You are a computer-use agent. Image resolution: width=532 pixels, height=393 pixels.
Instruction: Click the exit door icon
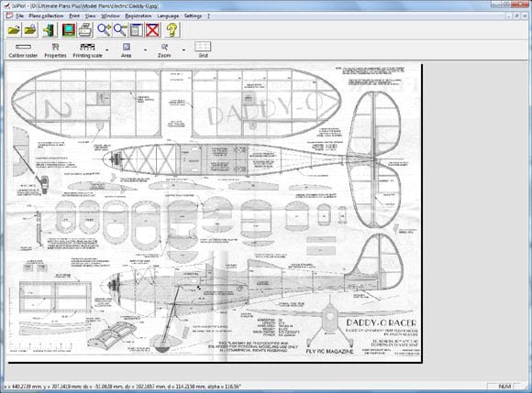pos(50,30)
